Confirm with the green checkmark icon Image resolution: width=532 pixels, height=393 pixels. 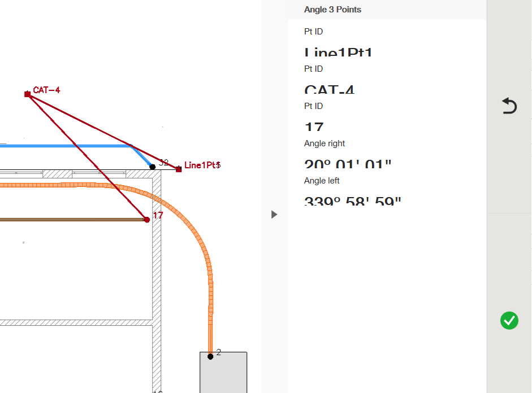tap(509, 321)
